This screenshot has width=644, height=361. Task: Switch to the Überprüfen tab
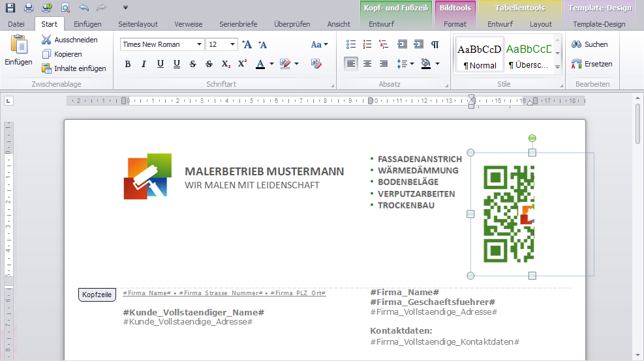[x=292, y=24]
